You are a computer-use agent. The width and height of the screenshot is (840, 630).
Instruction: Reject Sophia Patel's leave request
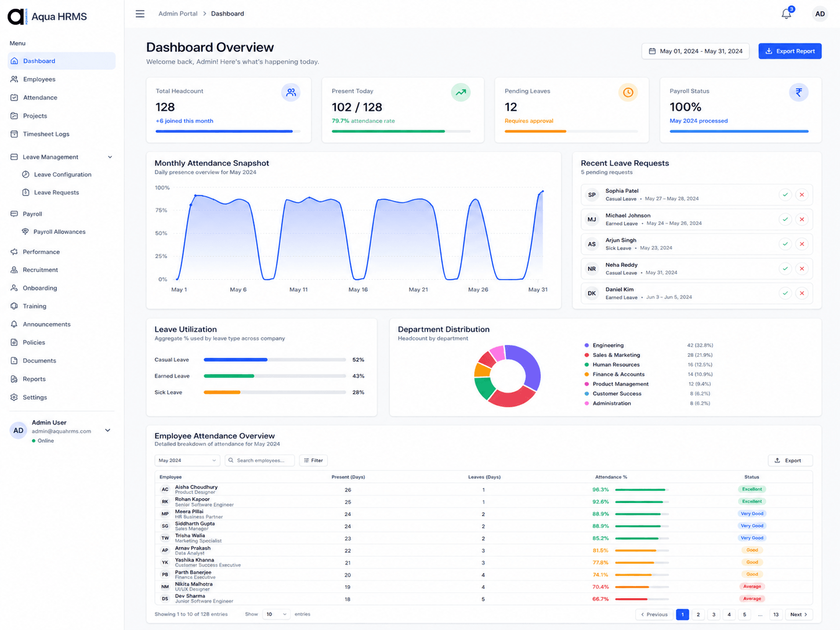click(x=802, y=195)
